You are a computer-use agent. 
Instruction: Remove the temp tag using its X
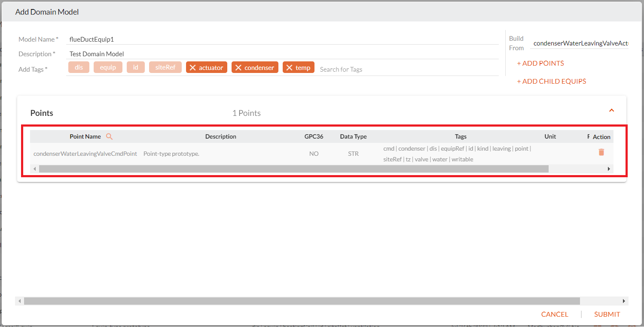[x=290, y=67]
